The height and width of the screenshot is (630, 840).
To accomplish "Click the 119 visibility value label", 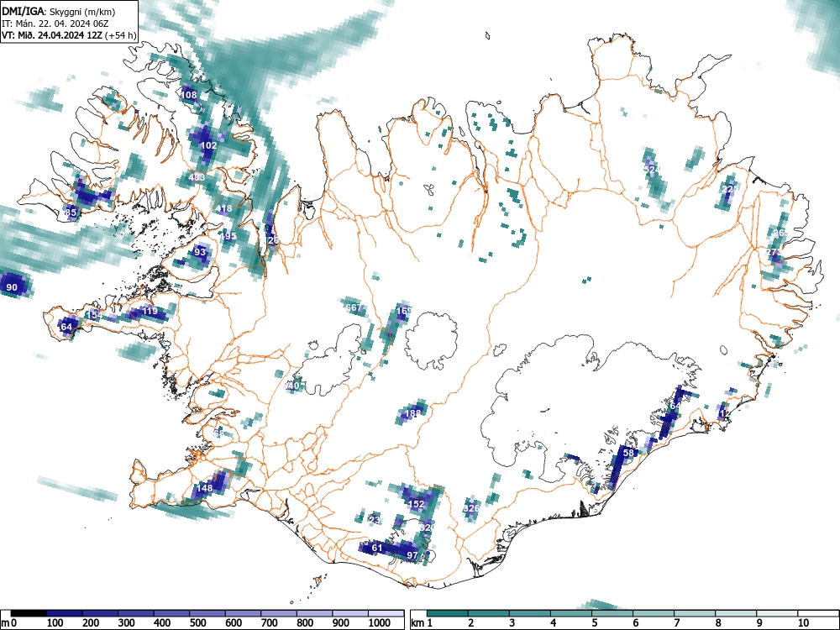I will click(x=150, y=311).
